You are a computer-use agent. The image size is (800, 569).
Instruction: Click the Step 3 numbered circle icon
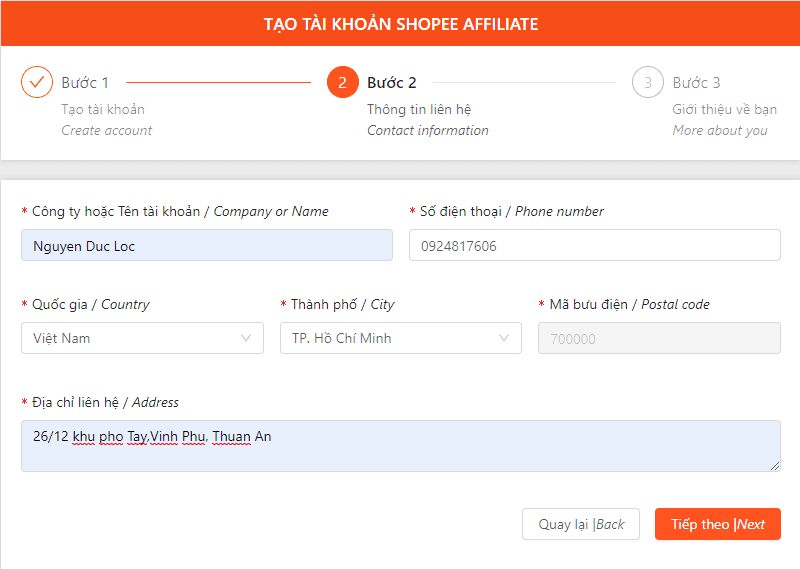pos(647,82)
